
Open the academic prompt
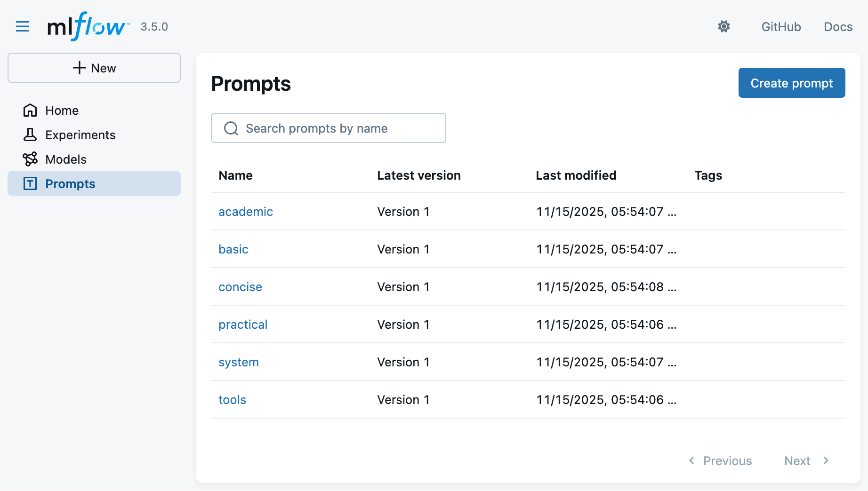tap(246, 212)
